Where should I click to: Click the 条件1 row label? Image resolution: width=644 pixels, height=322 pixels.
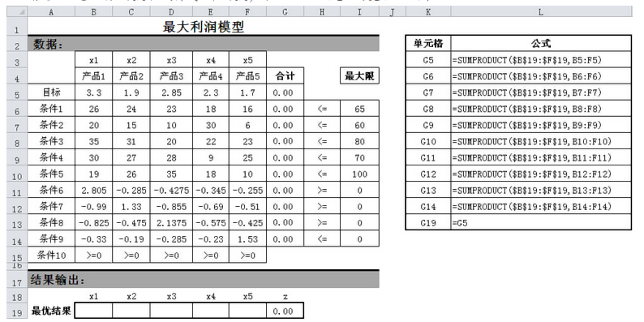(x=51, y=109)
